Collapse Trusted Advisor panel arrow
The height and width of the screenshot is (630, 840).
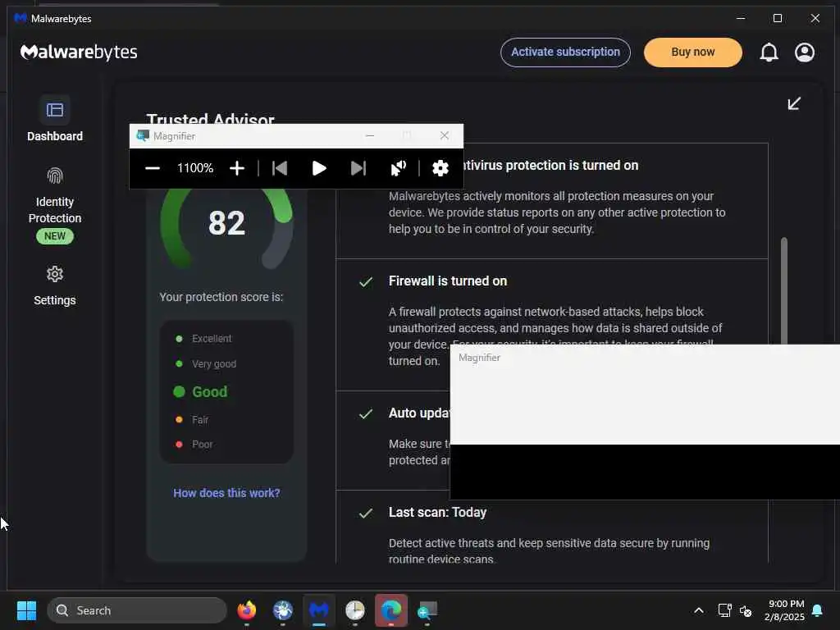pos(794,103)
